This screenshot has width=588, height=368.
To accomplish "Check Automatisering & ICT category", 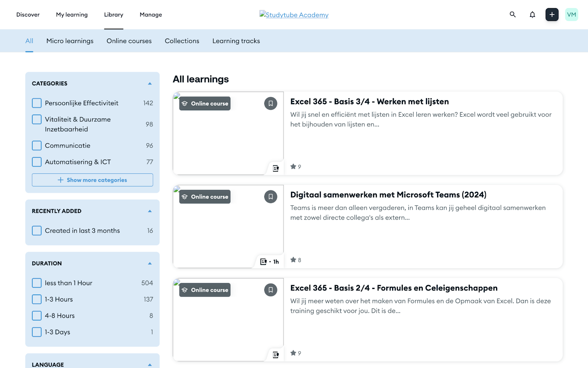I will [37, 162].
